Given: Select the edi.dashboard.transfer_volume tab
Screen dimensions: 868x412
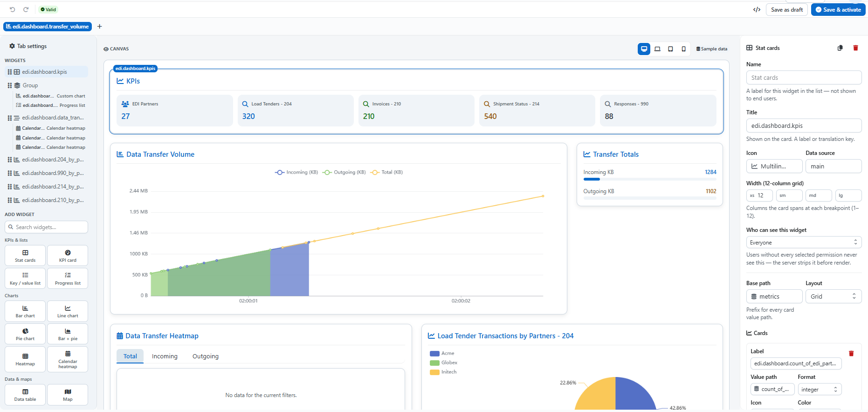Looking at the screenshot, I should click(x=48, y=27).
